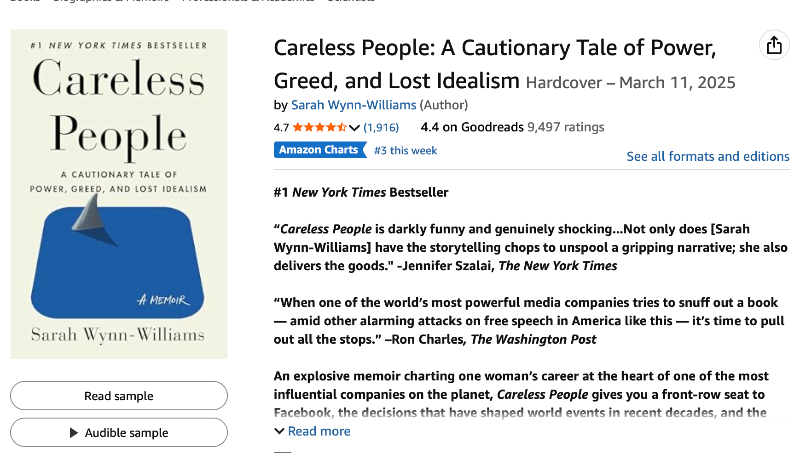
Task: Click the 4.4 on Goodreads rating
Action: (472, 127)
